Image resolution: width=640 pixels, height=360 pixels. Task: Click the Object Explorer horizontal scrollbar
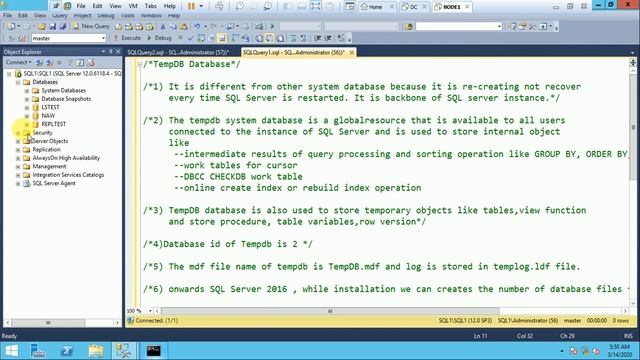pos(48,323)
